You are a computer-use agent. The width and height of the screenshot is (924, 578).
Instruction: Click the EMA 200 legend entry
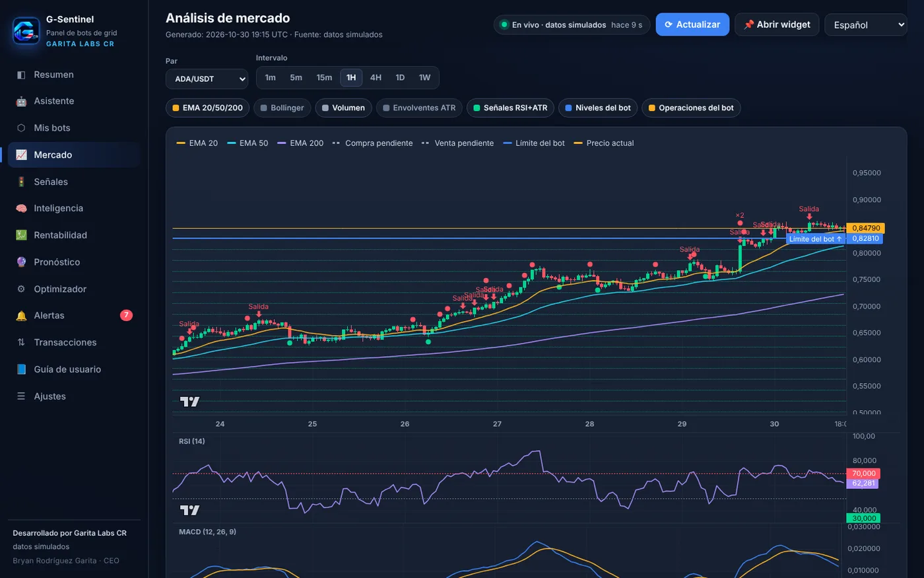pyautogui.click(x=301, y=143)
